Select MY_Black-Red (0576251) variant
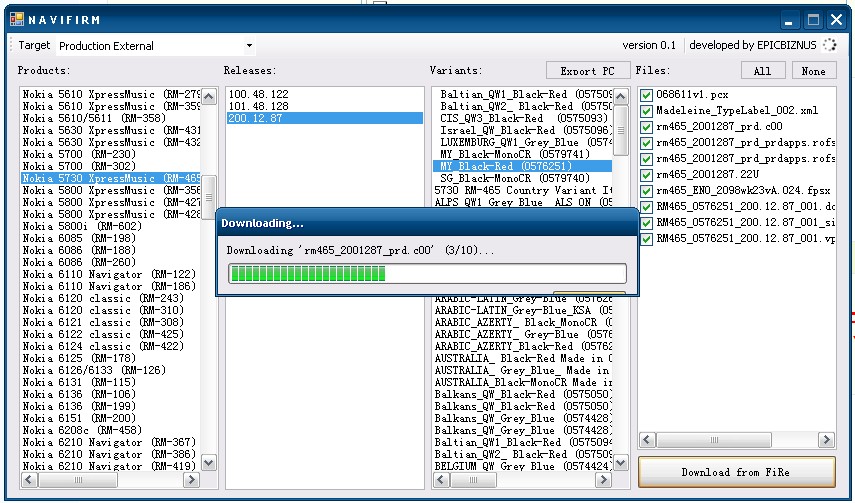 [523, 166]
